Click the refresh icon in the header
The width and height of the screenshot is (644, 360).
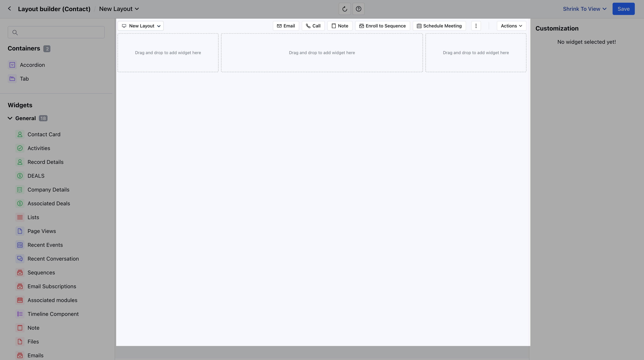344,9
